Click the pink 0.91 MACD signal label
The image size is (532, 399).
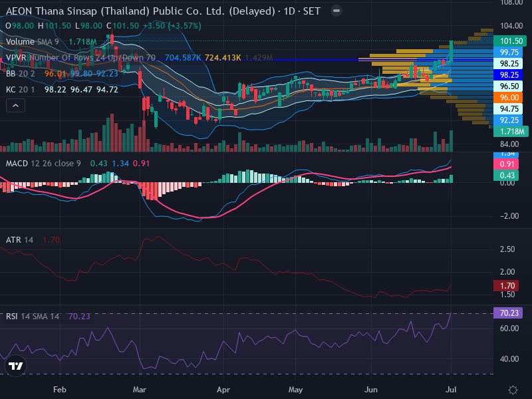point(506,164)
